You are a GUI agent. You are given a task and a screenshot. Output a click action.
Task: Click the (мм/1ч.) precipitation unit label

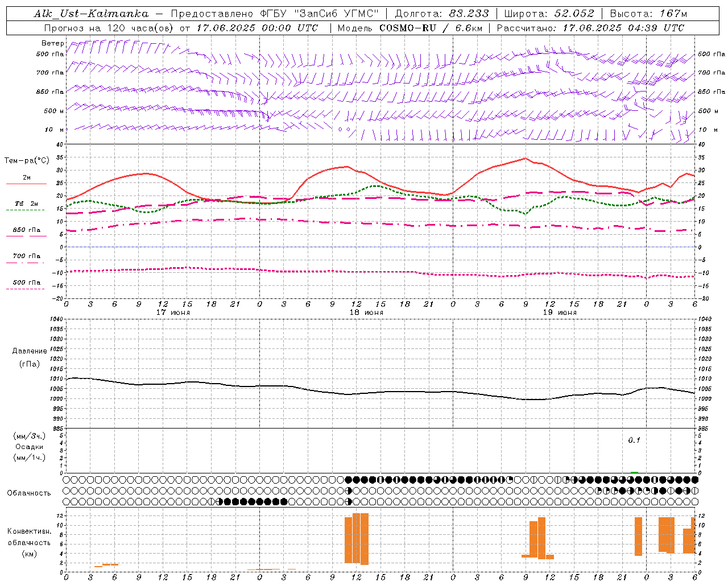click(29, 458)
